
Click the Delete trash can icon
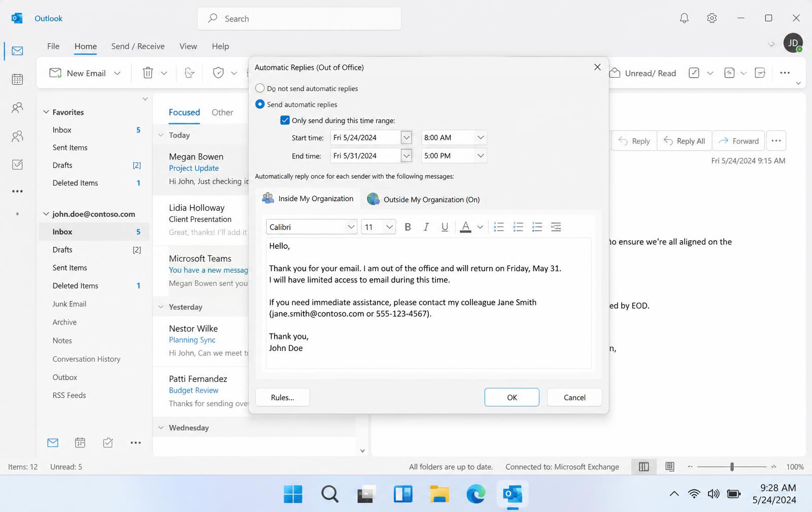point(148,73)
